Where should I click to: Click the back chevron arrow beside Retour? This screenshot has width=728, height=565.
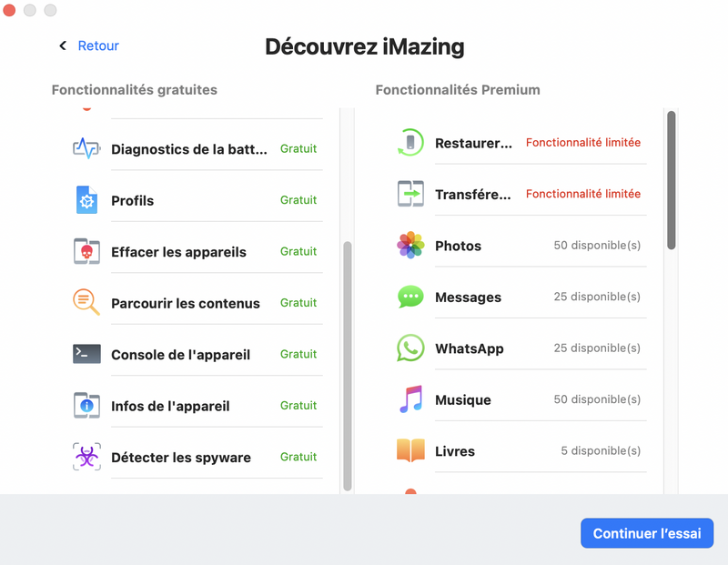(x=63, y=45)
